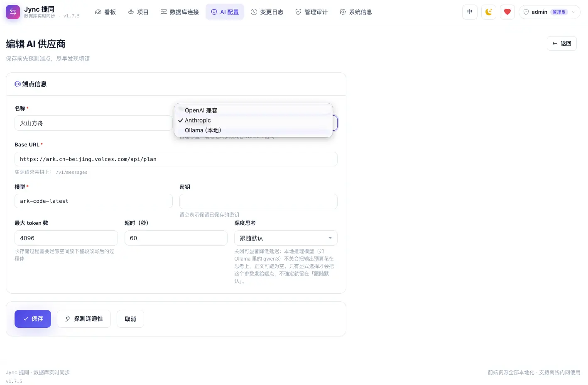Choose Ollama (本地) option

click(253, 130)
